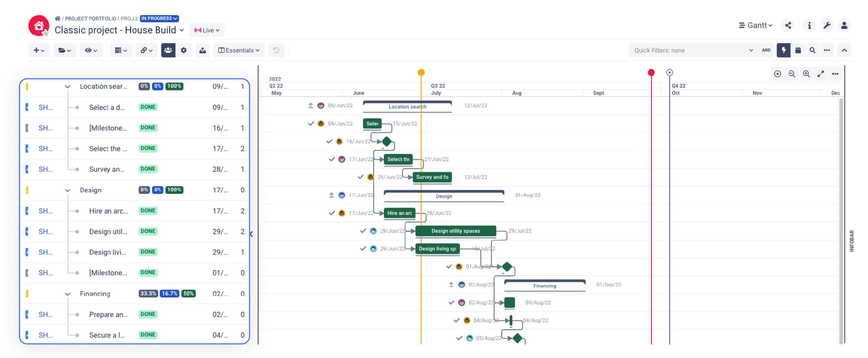Open the INFOBAR side panel
Image resolution: width=868 pixels, height=358 pixels.
[x=851, y=241]
